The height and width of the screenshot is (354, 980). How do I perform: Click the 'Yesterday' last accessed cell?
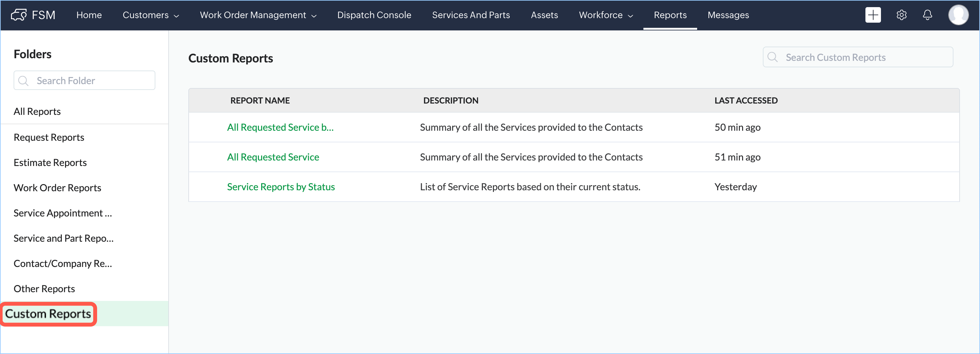[x=735, y=187]
